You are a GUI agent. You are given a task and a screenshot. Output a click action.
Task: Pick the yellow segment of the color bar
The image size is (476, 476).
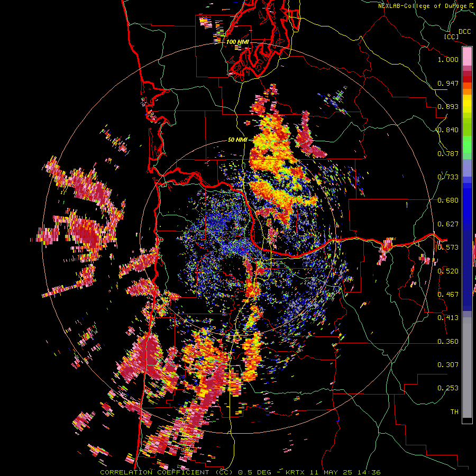(467, 104)
